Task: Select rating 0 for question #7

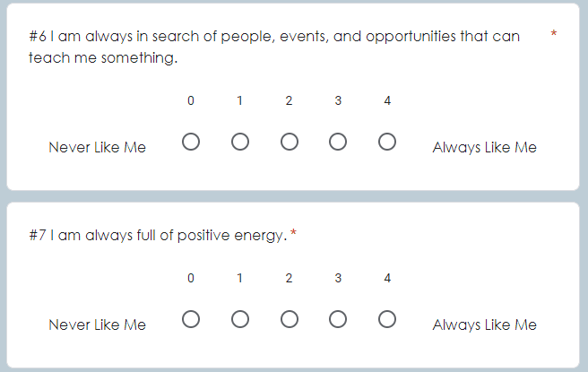Action: tap(191, 319)
